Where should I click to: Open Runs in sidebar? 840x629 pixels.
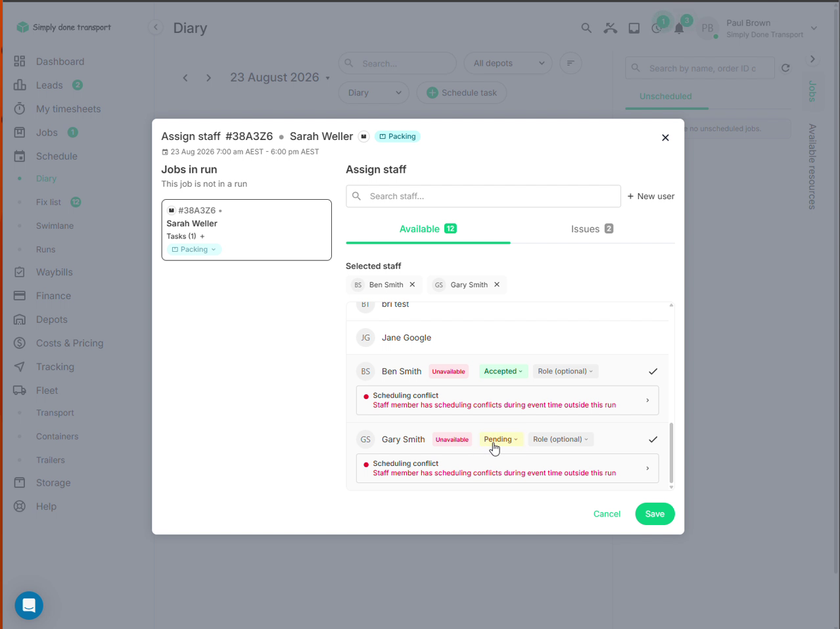click(x=46, y=250)
